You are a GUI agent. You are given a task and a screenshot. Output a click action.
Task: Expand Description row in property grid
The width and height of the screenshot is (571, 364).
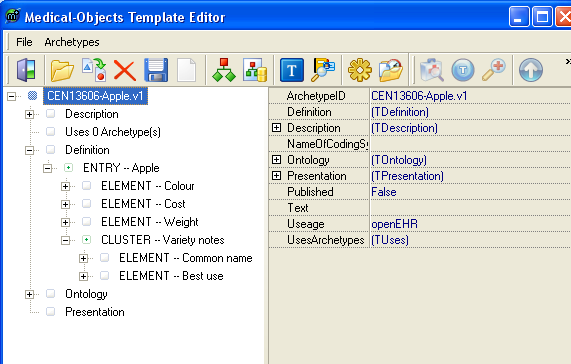[x=276, y=127]
